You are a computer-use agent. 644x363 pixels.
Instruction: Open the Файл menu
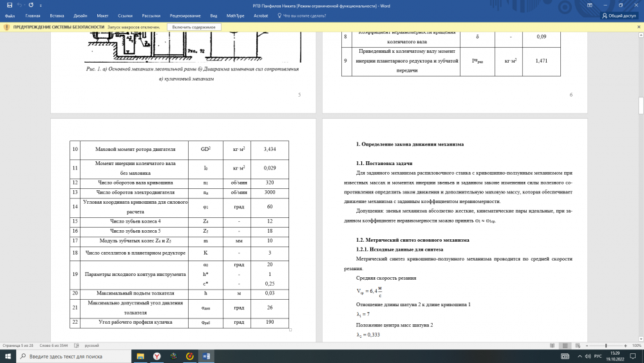tap(10, 15)
